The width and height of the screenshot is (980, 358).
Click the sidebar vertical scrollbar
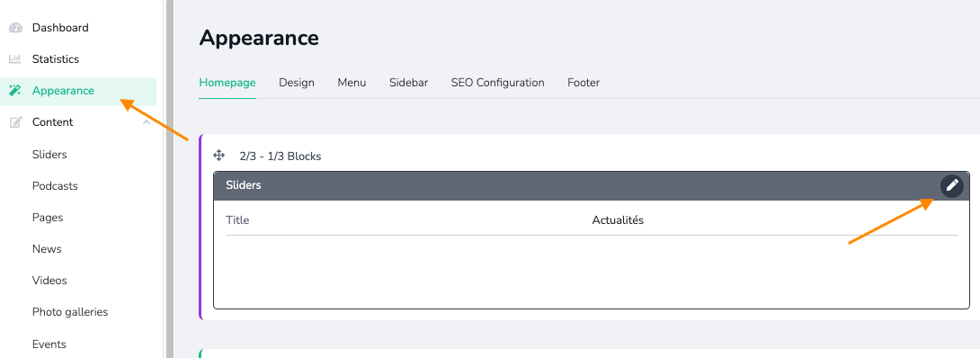pos(169,179)
